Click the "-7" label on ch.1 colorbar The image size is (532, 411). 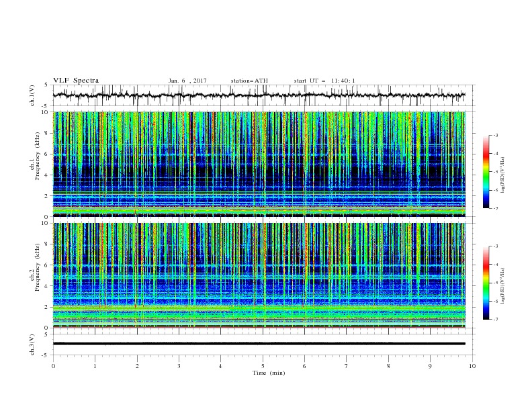(495, 208)
